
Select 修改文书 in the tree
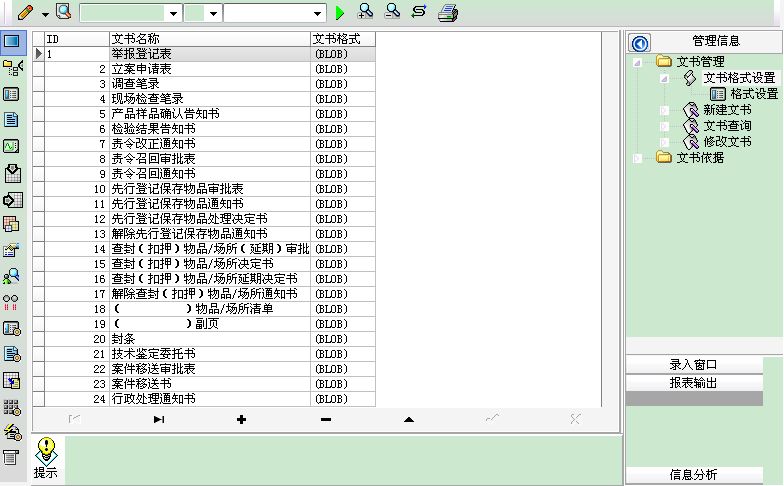click(727, 142)
